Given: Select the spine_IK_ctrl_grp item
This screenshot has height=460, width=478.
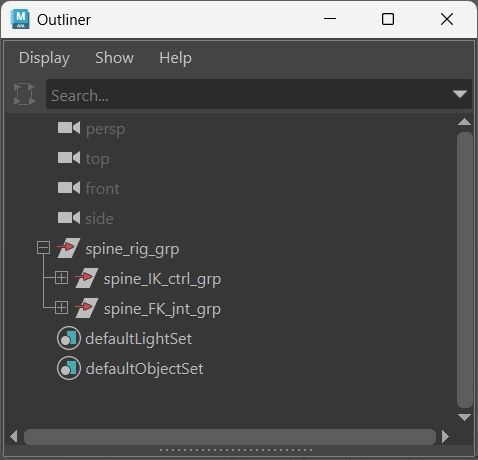Looking at the screenshot, I should coord(162,279).
